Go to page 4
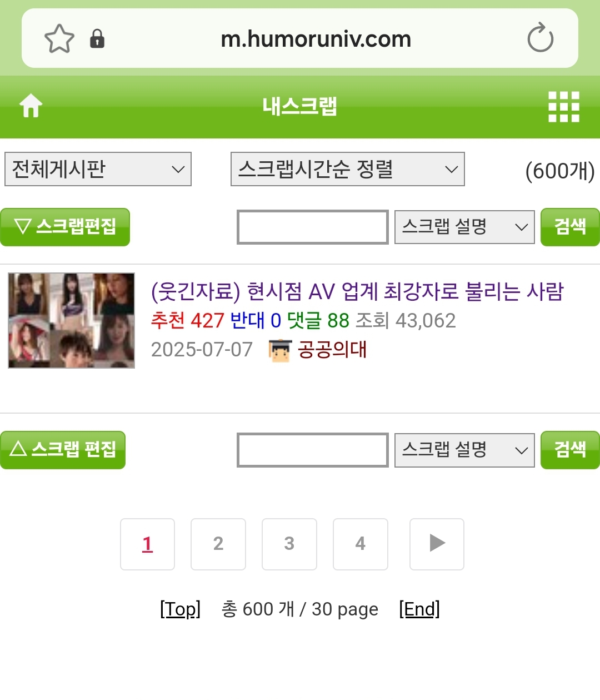This screenshot has height=700, width=600. click(361, 544)
